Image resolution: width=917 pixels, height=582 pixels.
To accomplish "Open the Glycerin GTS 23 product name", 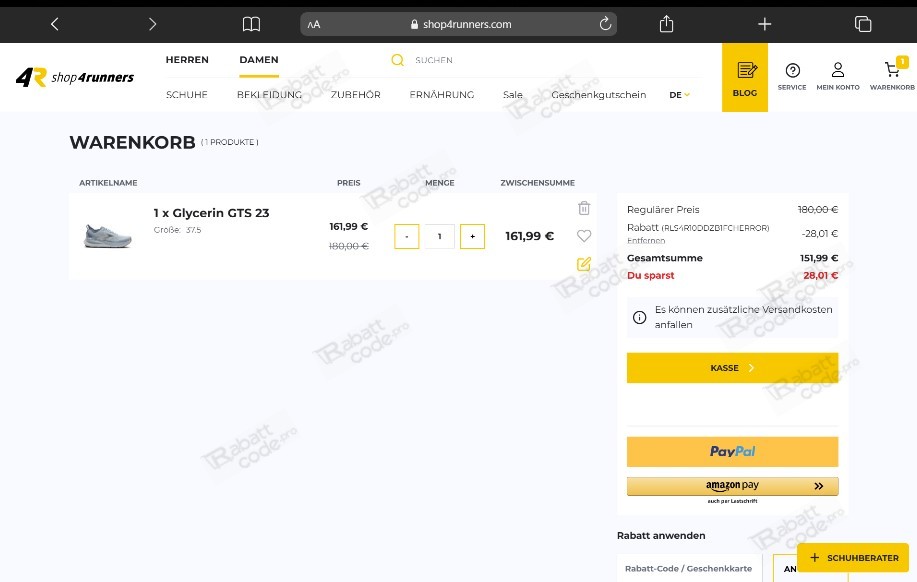I will (x=212, y=213).
